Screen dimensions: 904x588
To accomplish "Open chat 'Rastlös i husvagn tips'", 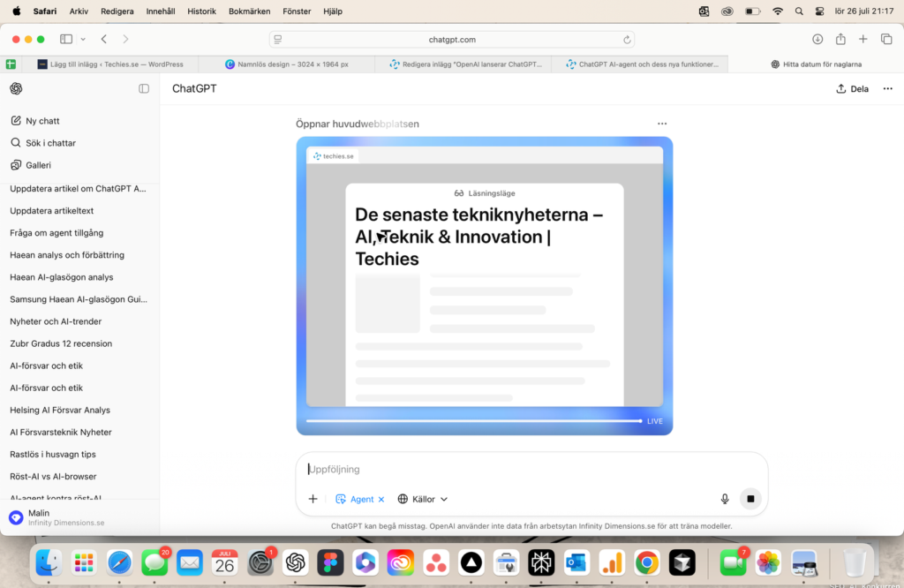I will click(x=53, y=455).
